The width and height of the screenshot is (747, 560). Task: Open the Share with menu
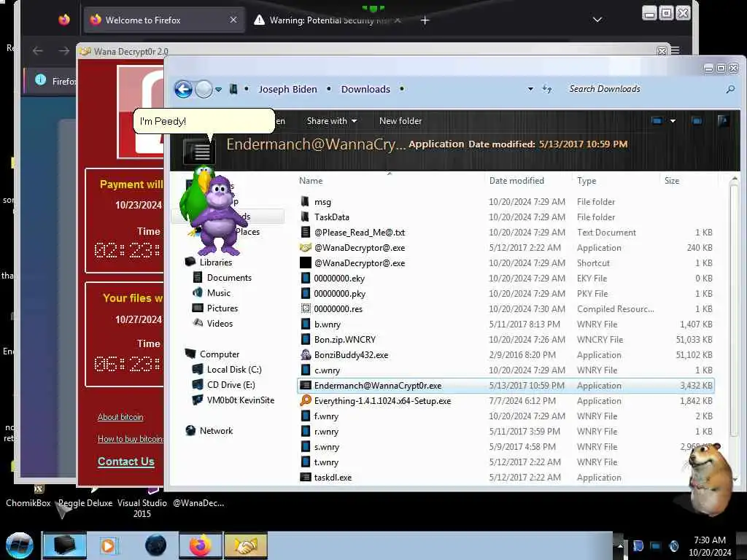(x=332, y=121)
